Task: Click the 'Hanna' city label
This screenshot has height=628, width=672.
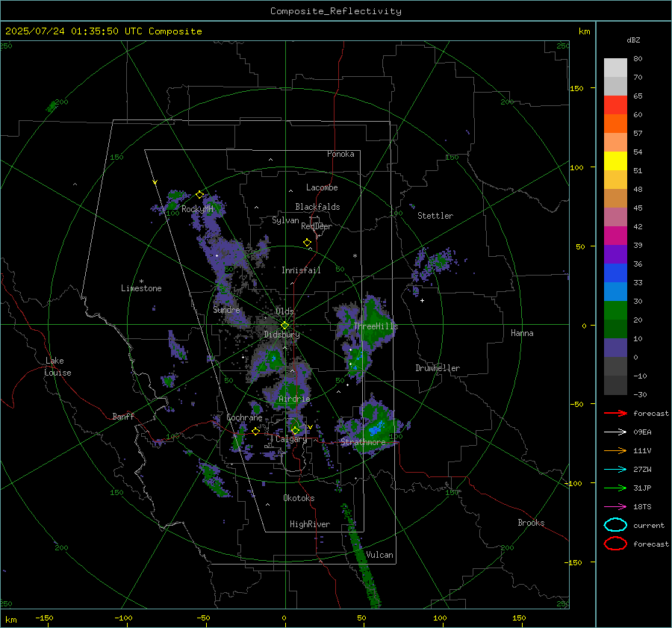Action: [x=522, y=333]
